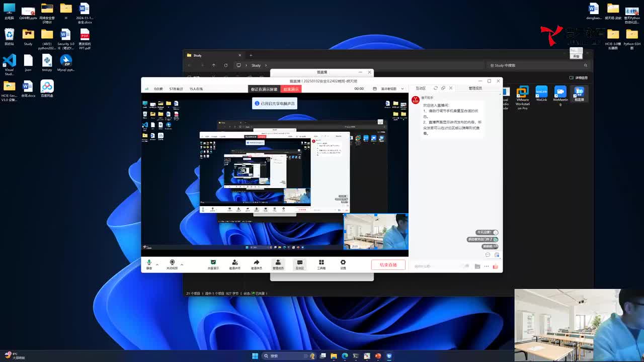Click the 邀请讲师 invite lecturer icon

tap(234, 264)
